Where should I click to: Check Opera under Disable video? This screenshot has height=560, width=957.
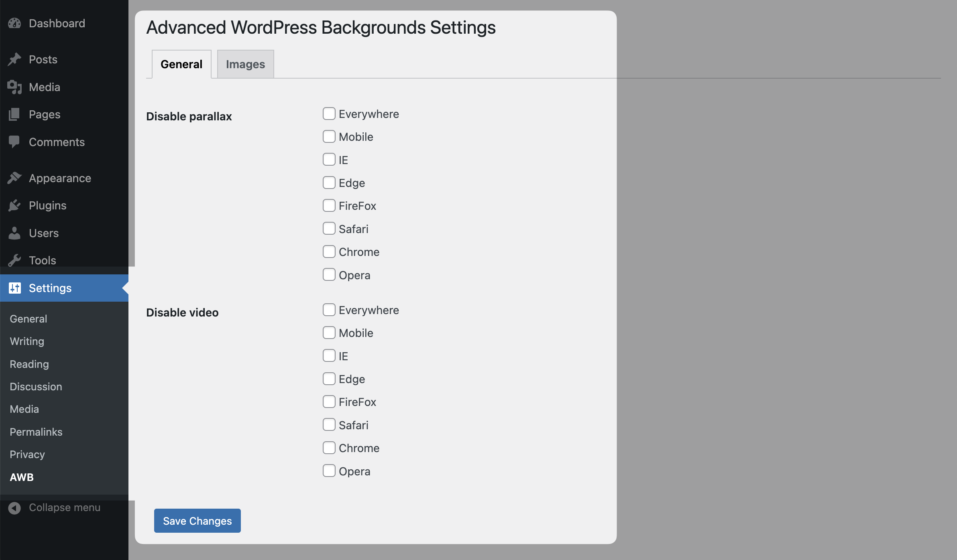[x=329, y=471]
